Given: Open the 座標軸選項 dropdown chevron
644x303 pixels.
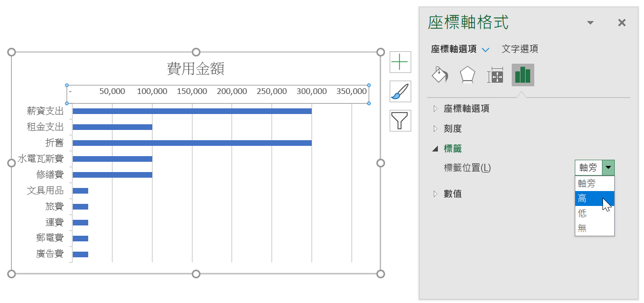Looking at the screenshot, I should pos(486,50).
